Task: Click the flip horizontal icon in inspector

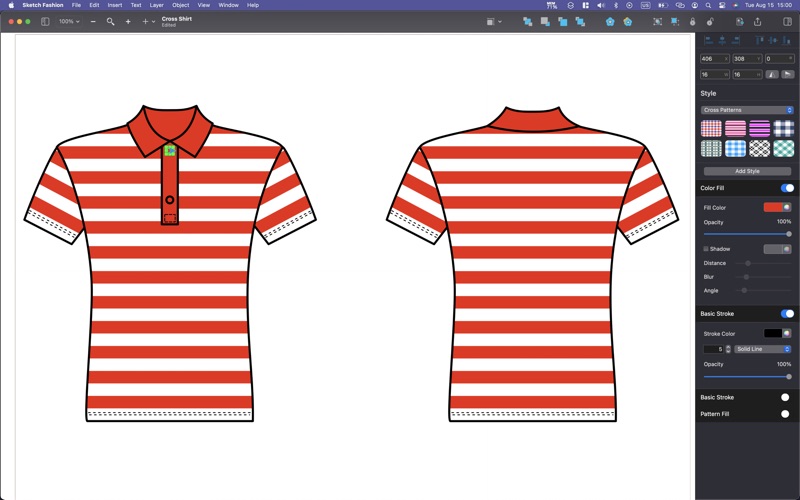Action: [773, 74]
